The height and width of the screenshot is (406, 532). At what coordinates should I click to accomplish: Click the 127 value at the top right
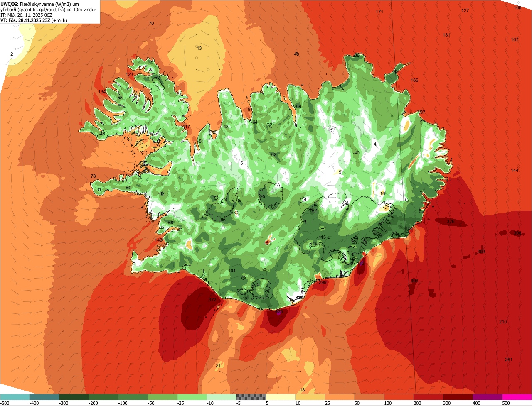(x=465, y=10)
